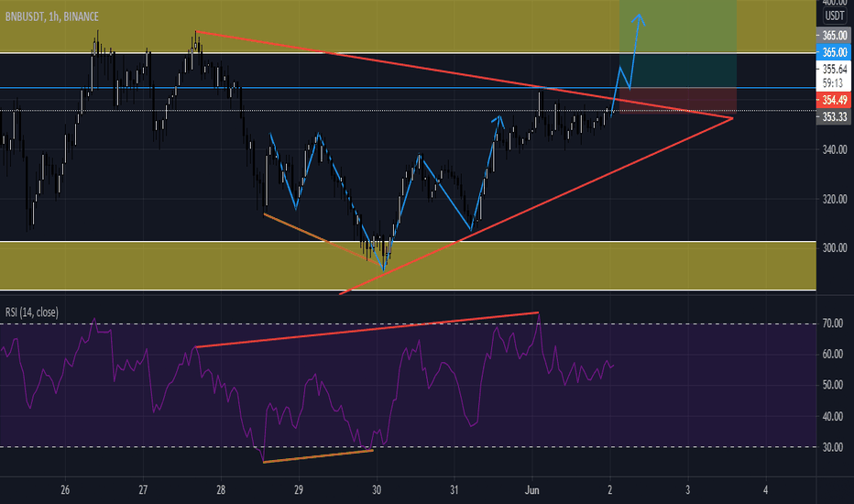This screenshot has width=854, height=504.
Task: Click the date label 28 on time axis
Action: click(x=221, y=490)
